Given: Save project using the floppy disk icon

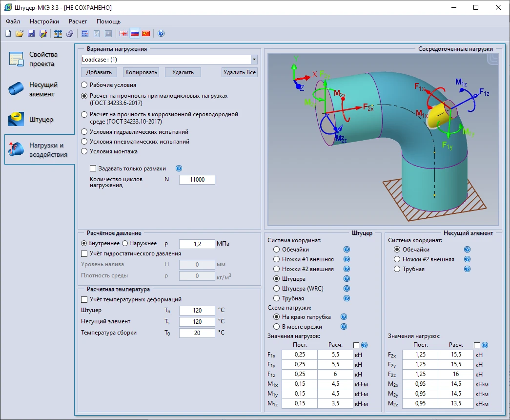Looking at the screenshot, I should pyautogui.click(x=31, y=34).
